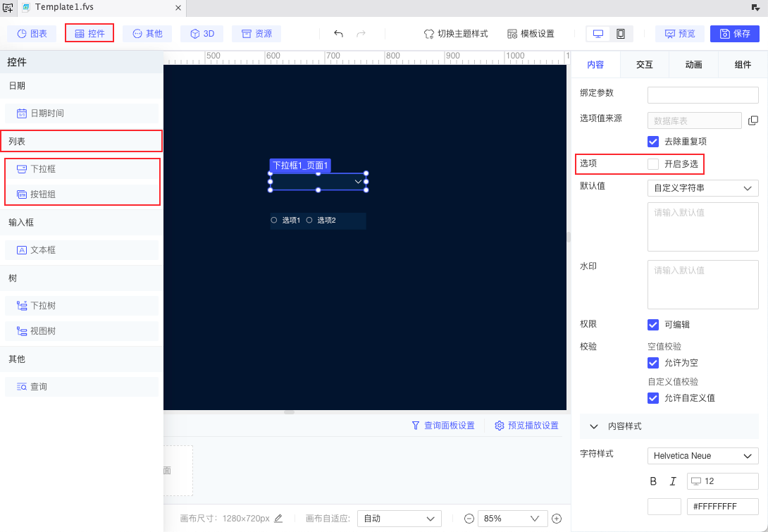Viewport: 768px width, 532px height.
Task: Select the 按钮组 widget
Action: point(82,194)
